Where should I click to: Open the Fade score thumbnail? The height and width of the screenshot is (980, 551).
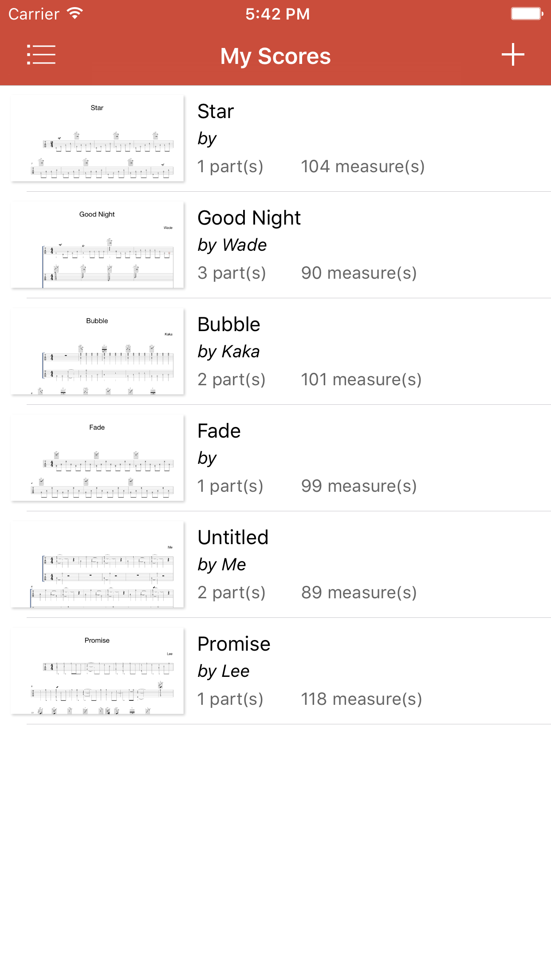pos(97,458)
